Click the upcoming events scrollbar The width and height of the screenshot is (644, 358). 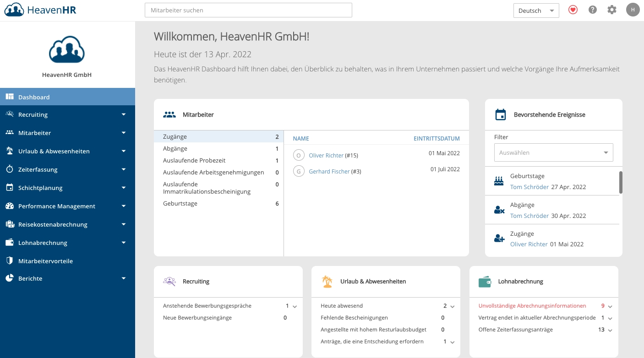pos(621,182)
